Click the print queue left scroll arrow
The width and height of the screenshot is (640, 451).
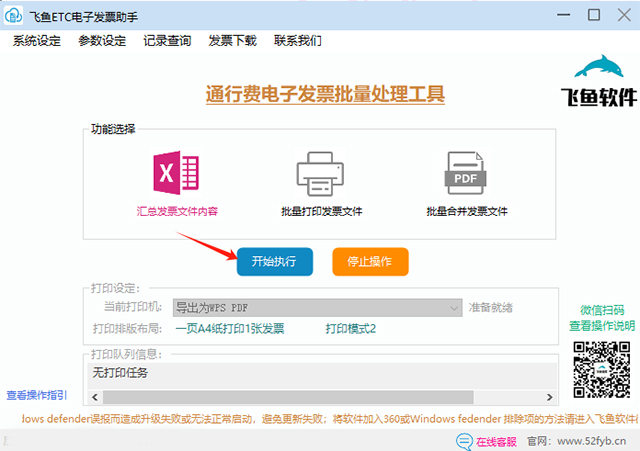pyautogui.click(x=95, y=397)
